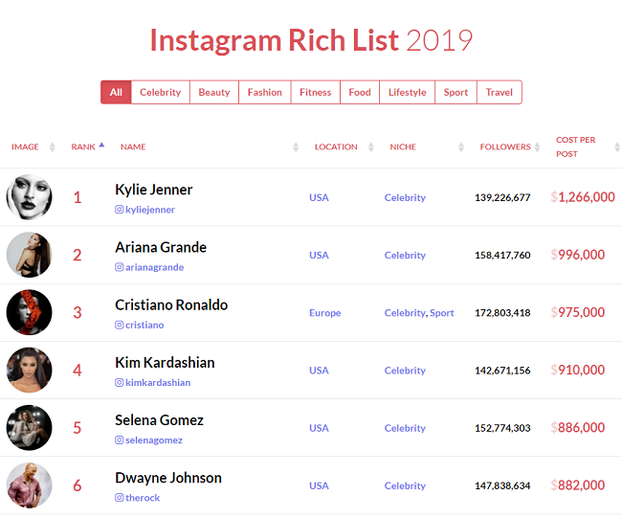Choose the Travel filter tab

pos(499,92)
